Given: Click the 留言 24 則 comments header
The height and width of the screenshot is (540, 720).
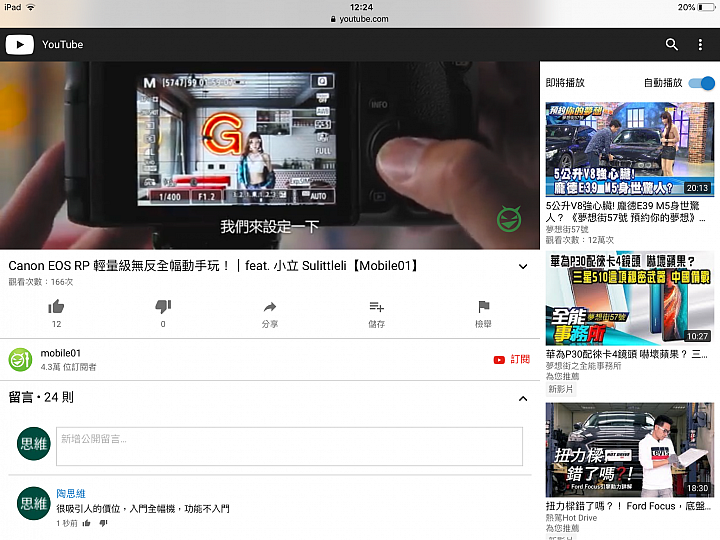Looking at the screenshot, I should tap(41, 397).
